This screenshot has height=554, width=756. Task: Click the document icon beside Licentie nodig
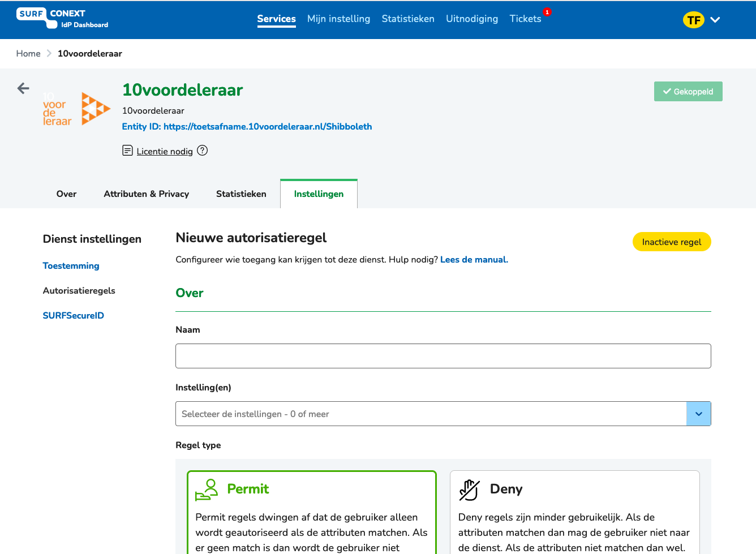(x=128, y=151)
